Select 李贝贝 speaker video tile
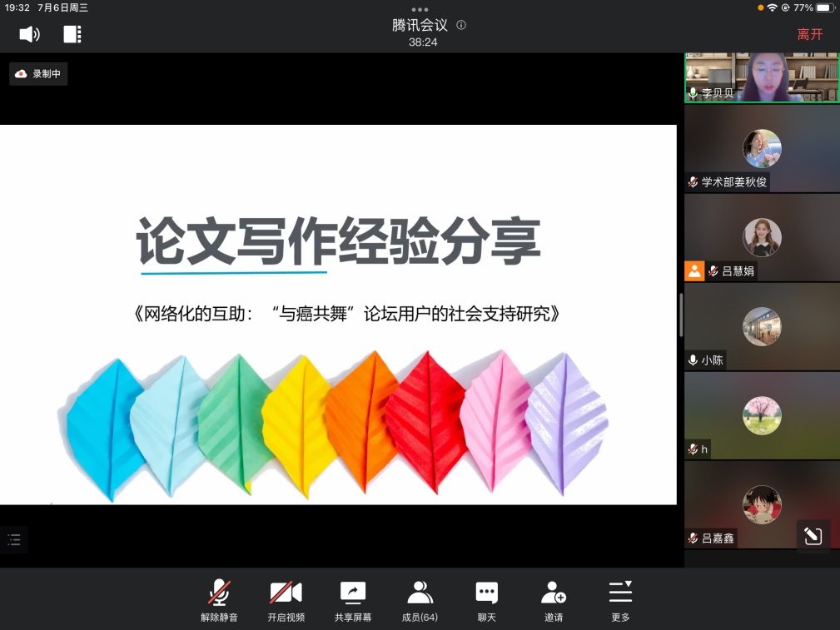Screen dimensions: 840x630 pos(762,77)
